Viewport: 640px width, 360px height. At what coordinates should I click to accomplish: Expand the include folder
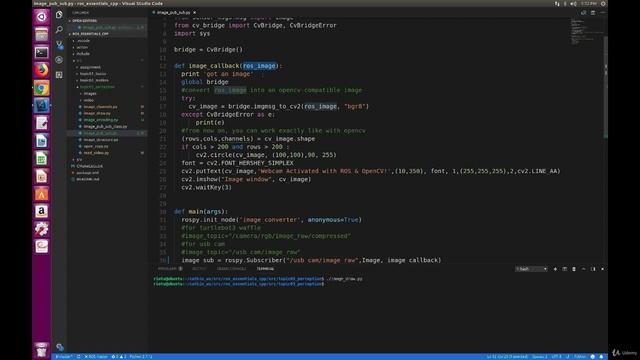(x=83, y=54)
